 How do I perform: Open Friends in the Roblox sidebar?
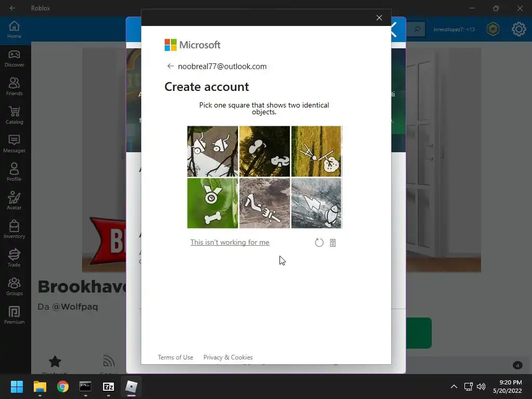(x=14, y=87)
